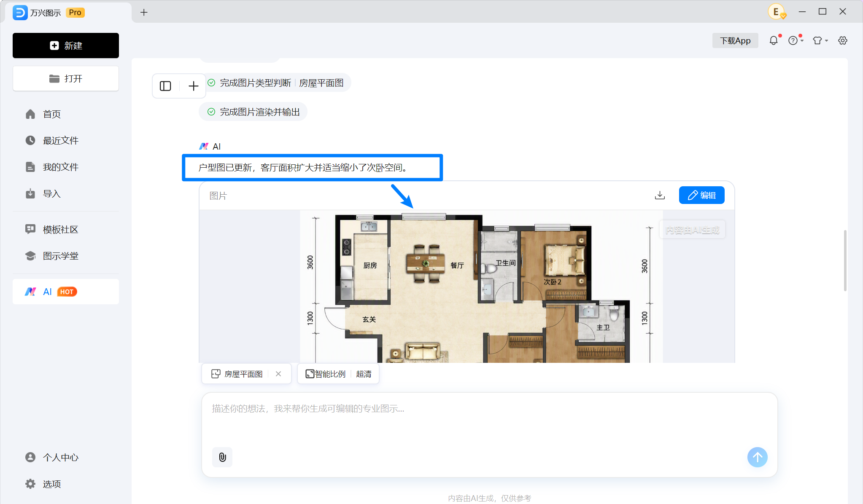Open 个人中心 in the sidebar
This screenshot has height=504, width=863.
[x=66, y=457]
